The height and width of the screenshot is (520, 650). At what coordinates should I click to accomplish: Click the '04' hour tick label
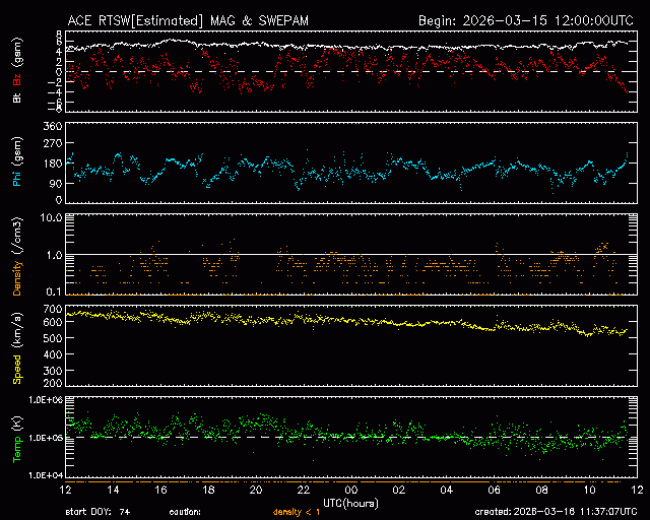(446, 490)
